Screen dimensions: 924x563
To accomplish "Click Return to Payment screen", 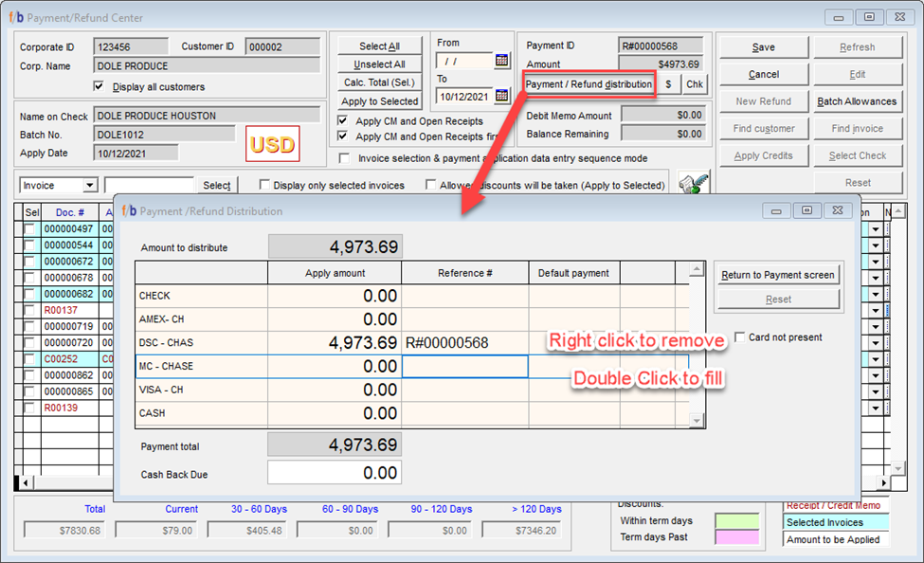I will point(777,275).
